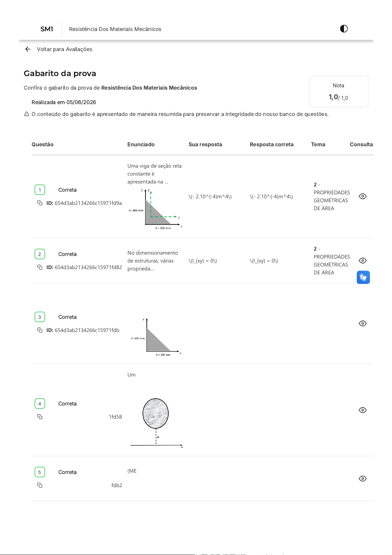Copy the ID of question 2
The height and width of the screenshot is (555, 392).
(x=40, y=267)
